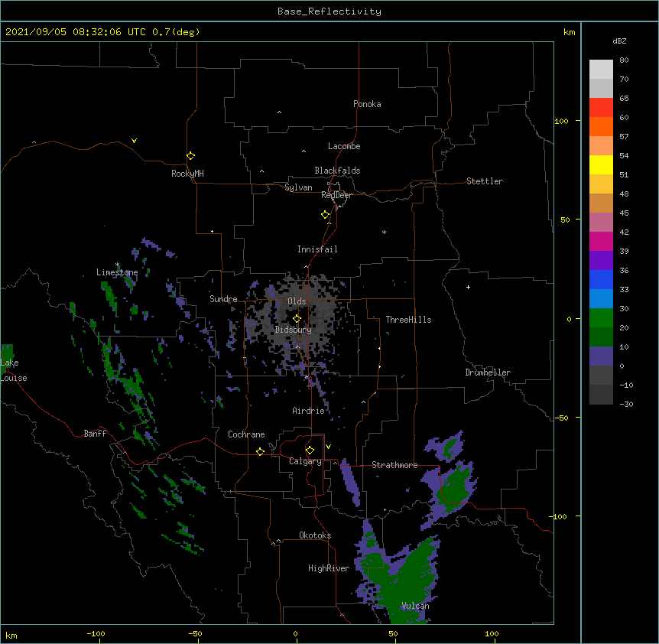This screenshot has height=644, width=659.
Task: Select the slate purple 10-0 dBZ swatch
Action: [x=601, y=356]
